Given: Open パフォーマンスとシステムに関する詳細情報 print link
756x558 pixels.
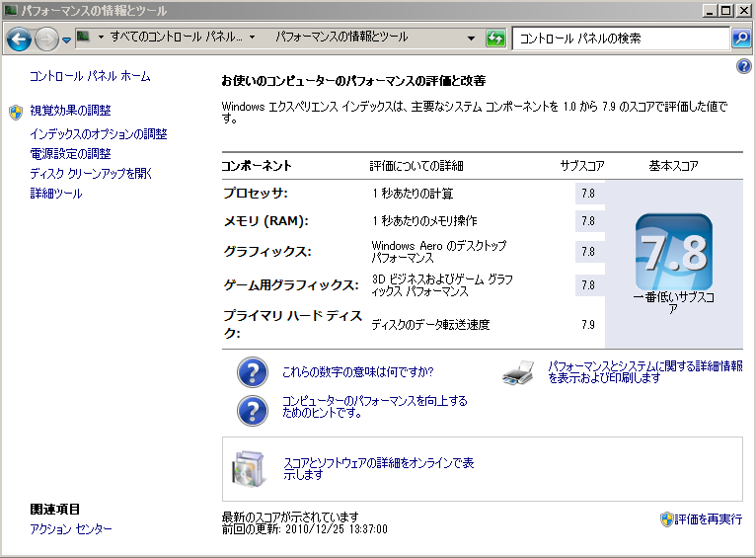Looking at the screenshot, I should click(x=645, y=372).
